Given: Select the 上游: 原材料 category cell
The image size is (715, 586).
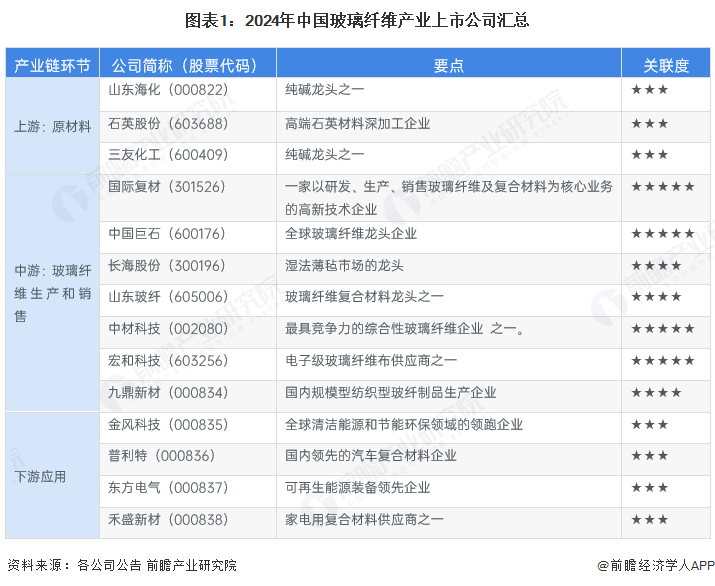Looking at the screenshot, I should tap(52, 127).
